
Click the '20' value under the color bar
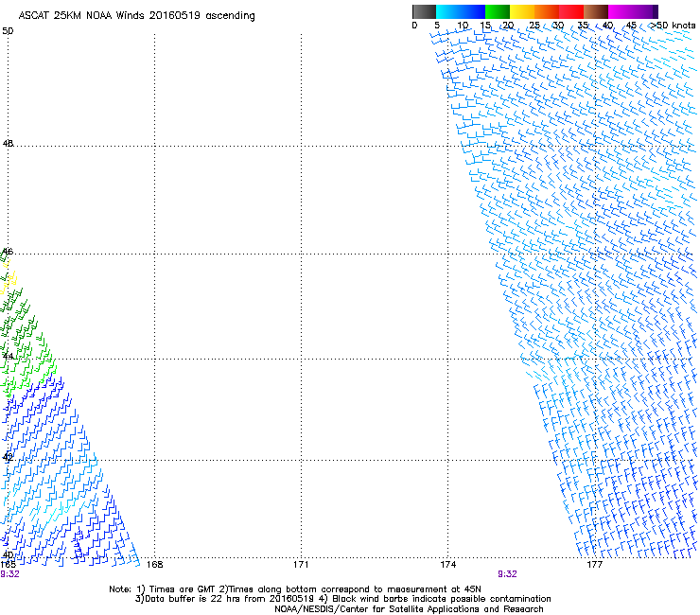point(509,26)
